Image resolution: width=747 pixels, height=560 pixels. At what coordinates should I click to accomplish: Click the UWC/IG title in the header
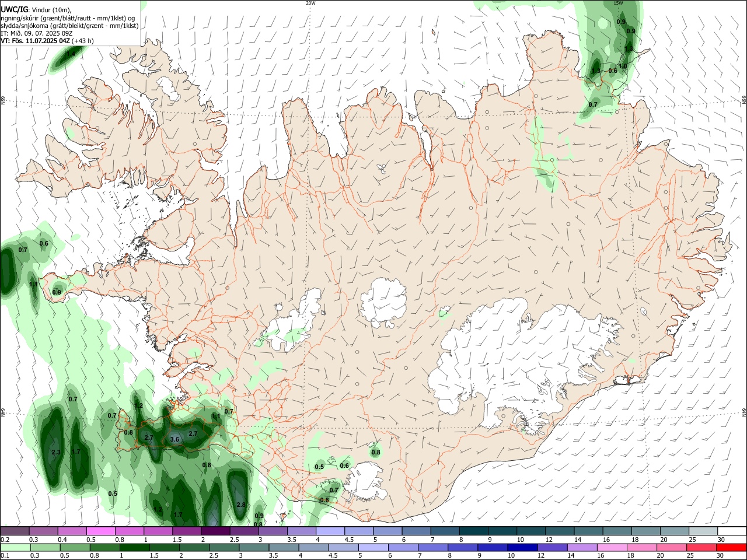14,9
